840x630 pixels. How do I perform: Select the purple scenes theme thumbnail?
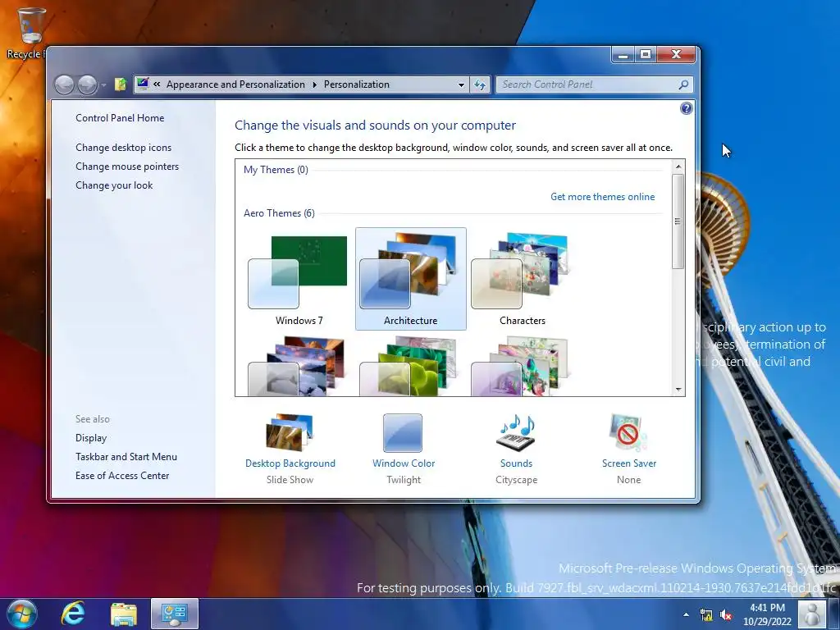[x=519, y=367]
